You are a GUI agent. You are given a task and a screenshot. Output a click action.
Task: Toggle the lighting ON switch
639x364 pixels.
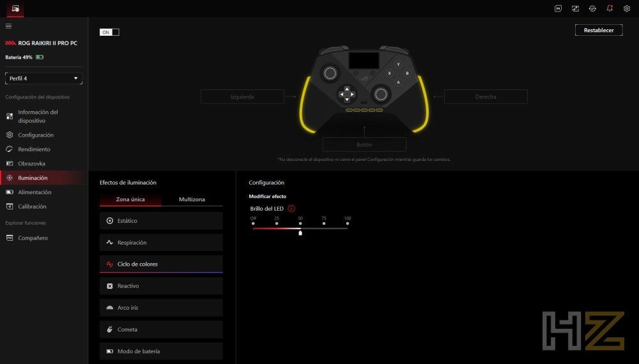pos(109,32)
